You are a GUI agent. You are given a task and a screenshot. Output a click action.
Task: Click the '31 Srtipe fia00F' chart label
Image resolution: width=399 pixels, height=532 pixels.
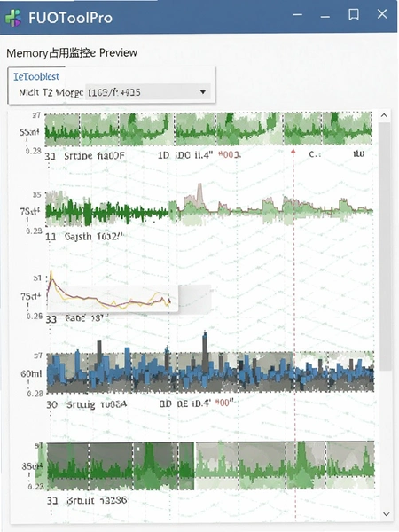[85, 156]
